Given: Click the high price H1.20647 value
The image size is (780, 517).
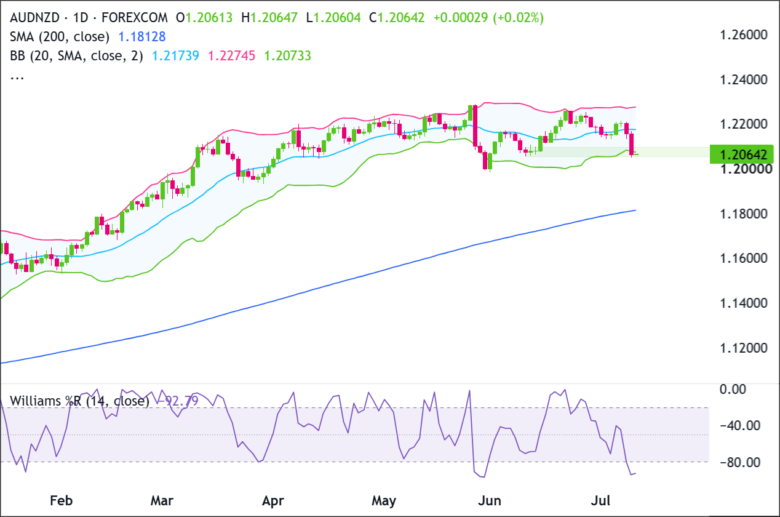Looking at the screenshot, I should 269,18.
